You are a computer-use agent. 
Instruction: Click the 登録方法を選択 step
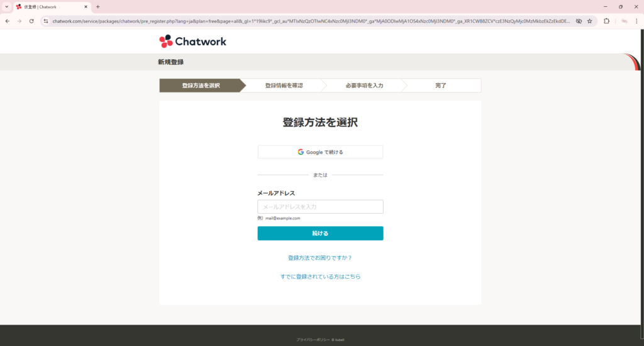[x=201, y=86]
